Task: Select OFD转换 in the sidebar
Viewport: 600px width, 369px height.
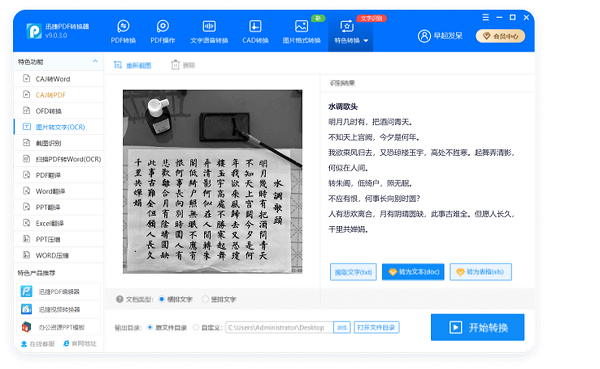Action: [x=59, y=111]
